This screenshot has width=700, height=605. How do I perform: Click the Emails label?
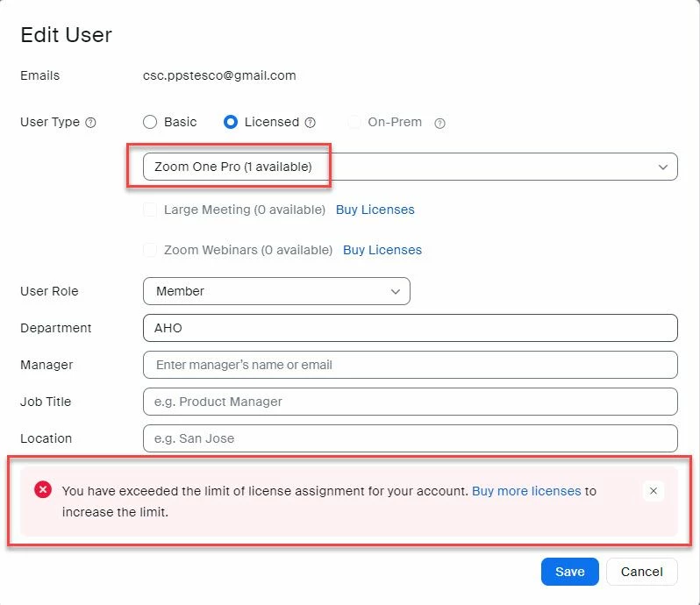[x=39, y=75]
